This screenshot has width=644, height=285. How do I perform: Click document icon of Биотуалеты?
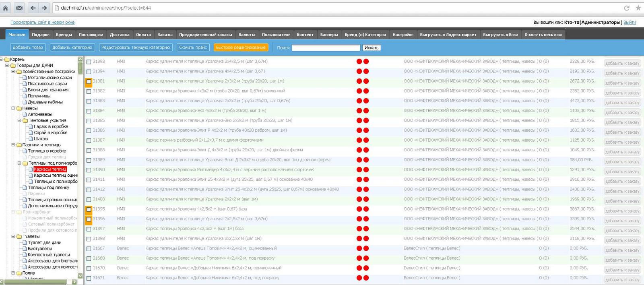click(25, 249)
